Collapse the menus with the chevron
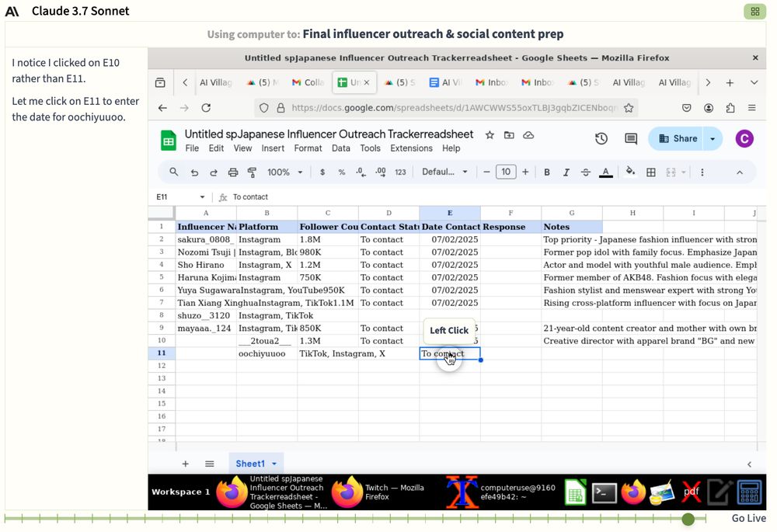The image size is (777, 532). pos(740,172)
